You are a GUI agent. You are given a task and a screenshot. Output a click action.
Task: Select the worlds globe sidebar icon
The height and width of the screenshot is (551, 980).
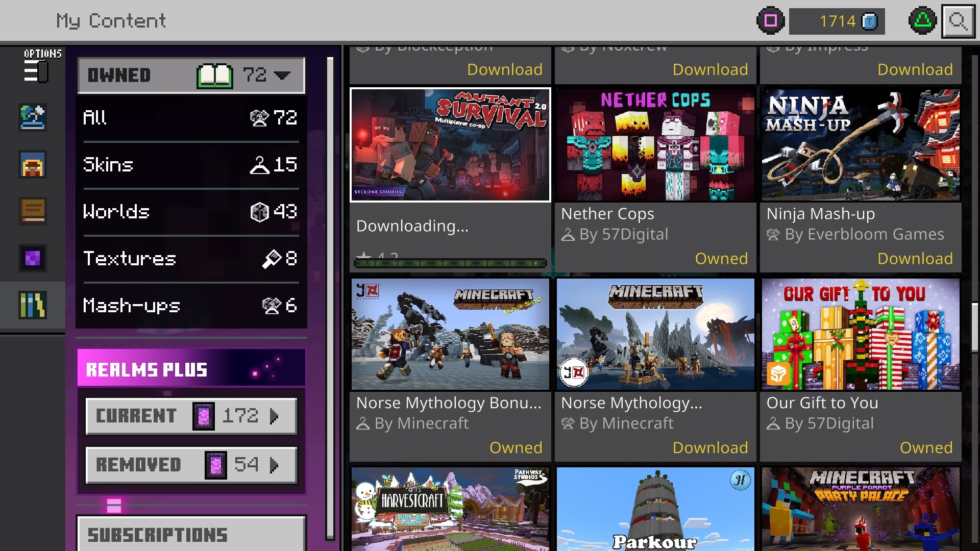pyautogui.click(x=33, y=117)
